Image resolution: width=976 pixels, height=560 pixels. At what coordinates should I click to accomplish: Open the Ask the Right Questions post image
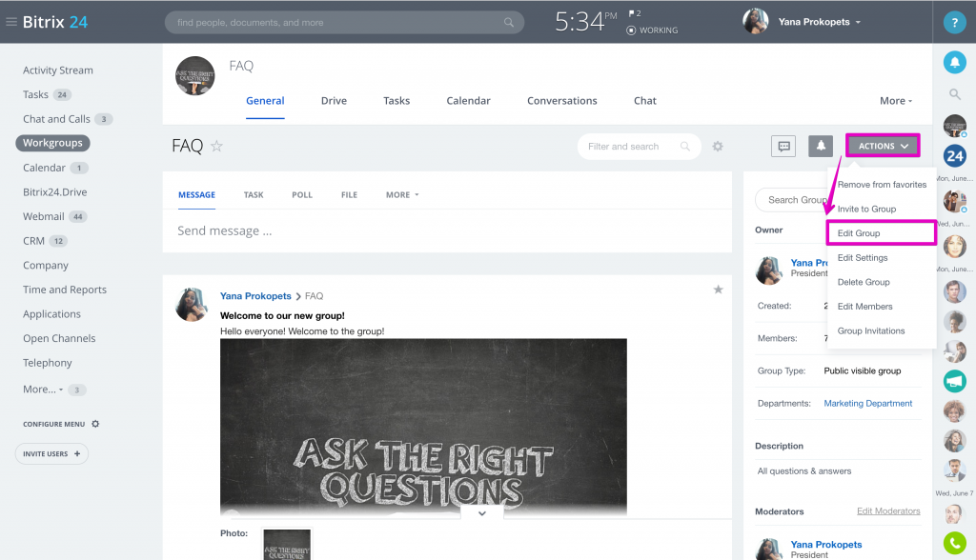pos(423,427)
